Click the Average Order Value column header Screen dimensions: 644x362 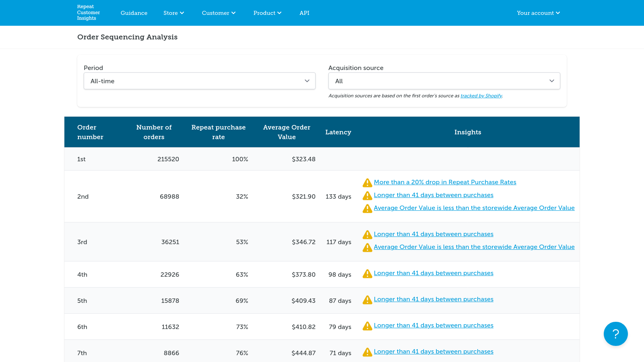287,132
